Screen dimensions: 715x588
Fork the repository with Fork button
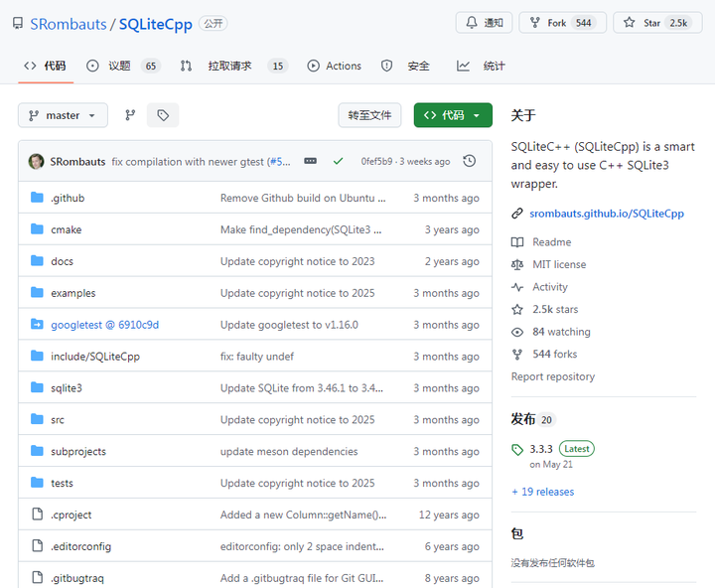pyautogui.click(x=563, y=23)
